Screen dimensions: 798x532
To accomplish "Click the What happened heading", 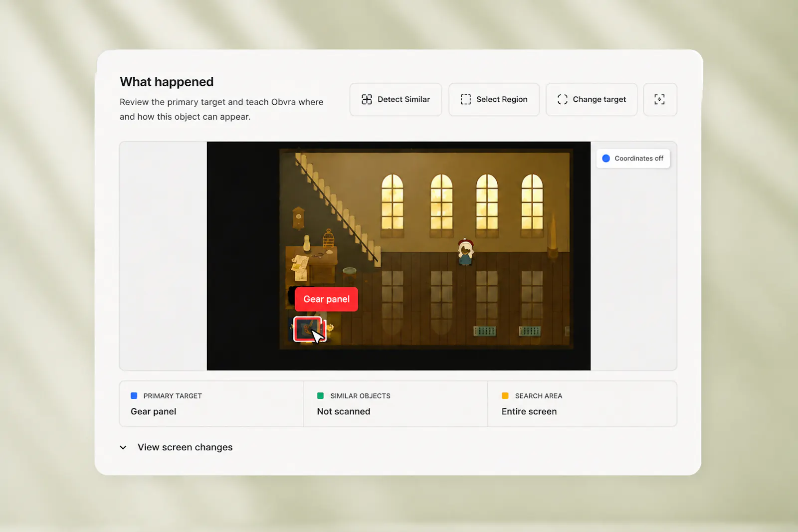I will 167,82.
